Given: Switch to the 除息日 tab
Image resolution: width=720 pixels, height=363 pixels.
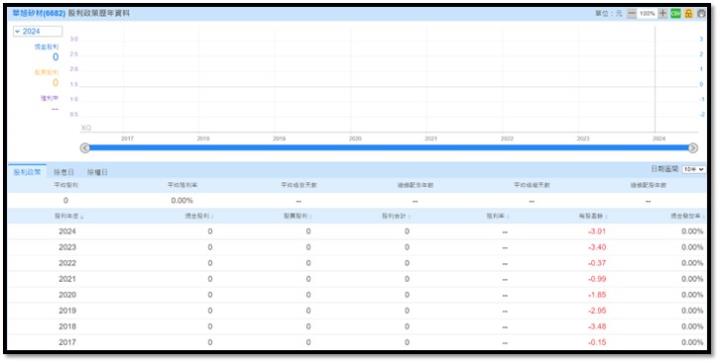Looking at the screenshot, I should tap(63, 172).
